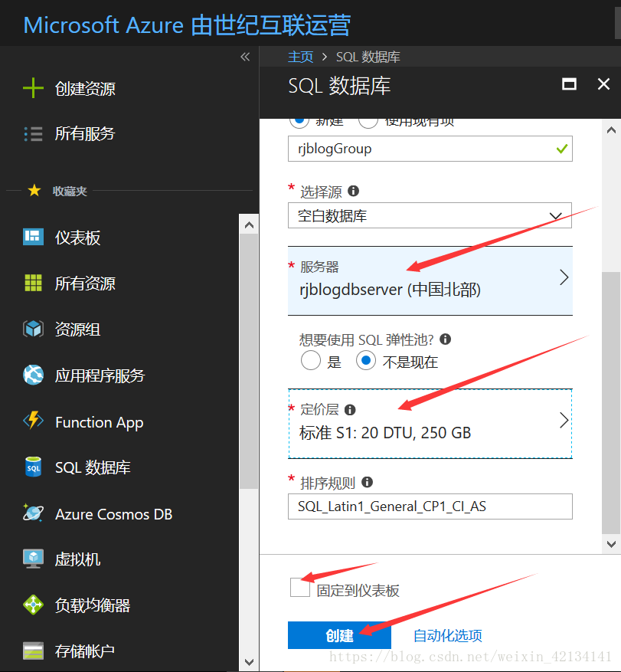621x672 pixels.
Task: Collapse the left sidebar with double chevron
Action: pyautogui.click(x=245, y=57)
